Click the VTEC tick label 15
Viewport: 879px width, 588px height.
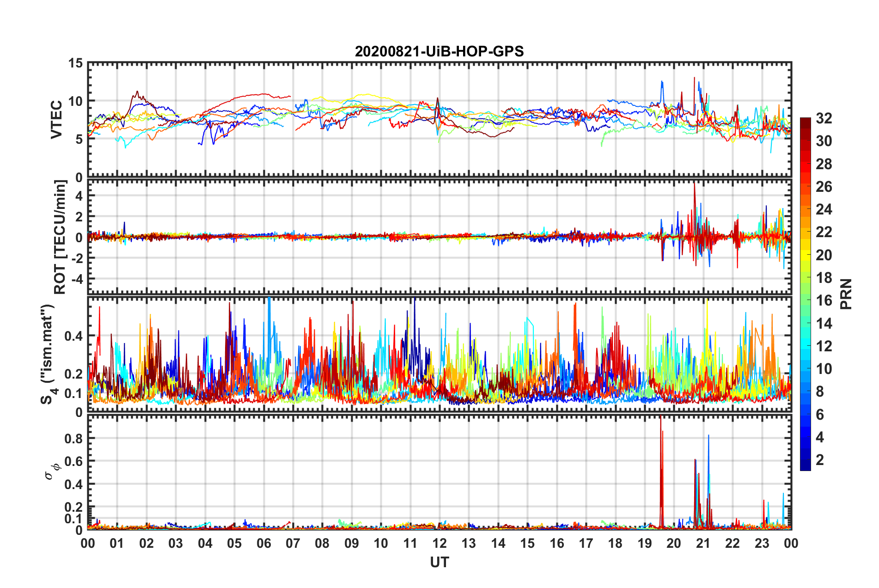coord(75,63)
